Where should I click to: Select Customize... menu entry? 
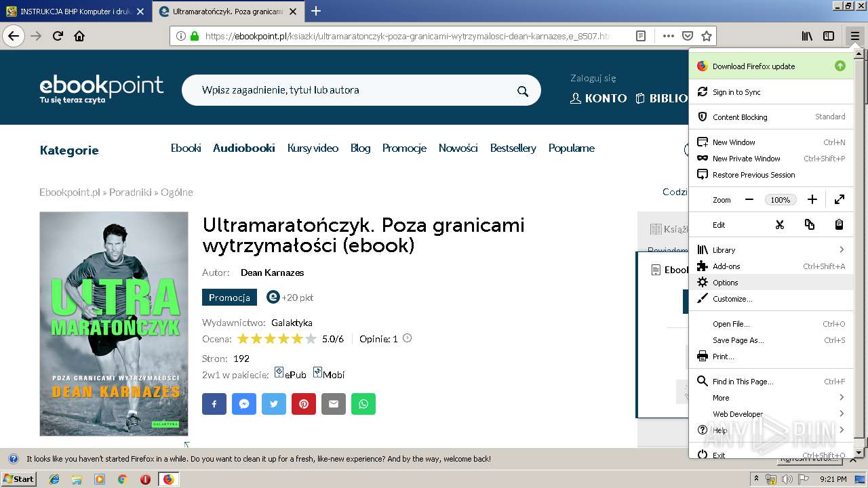pos(771,298)
